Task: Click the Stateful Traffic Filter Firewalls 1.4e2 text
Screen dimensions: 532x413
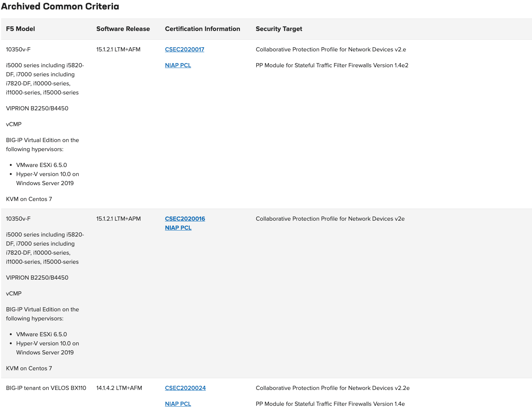Action: click(x=332, y=65)
